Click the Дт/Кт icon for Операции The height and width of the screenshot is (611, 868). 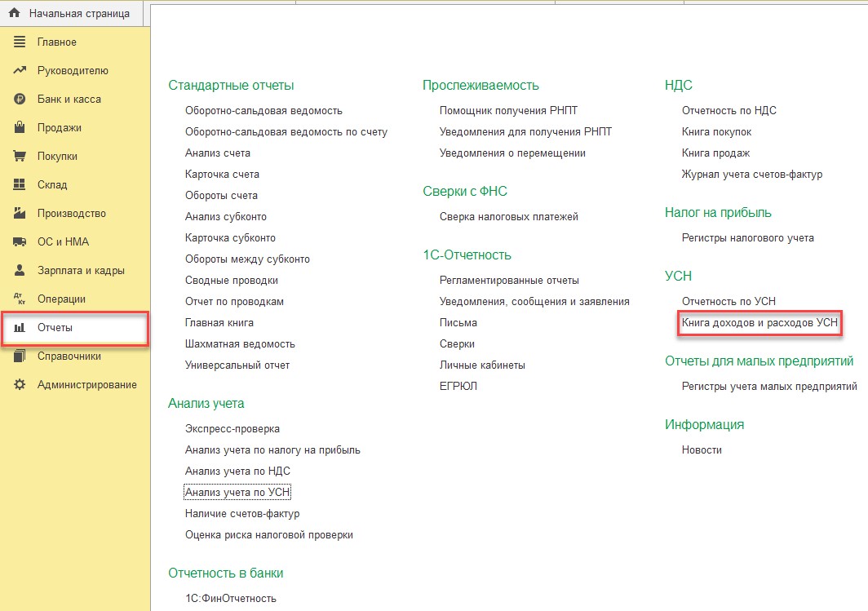pos(20,299)
